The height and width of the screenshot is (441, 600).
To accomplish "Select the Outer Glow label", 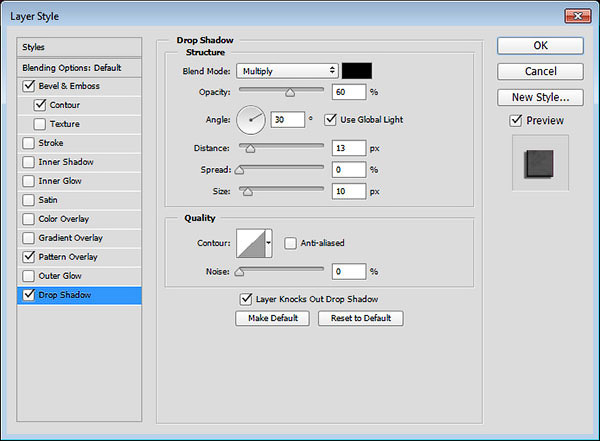I will [60, 276].
